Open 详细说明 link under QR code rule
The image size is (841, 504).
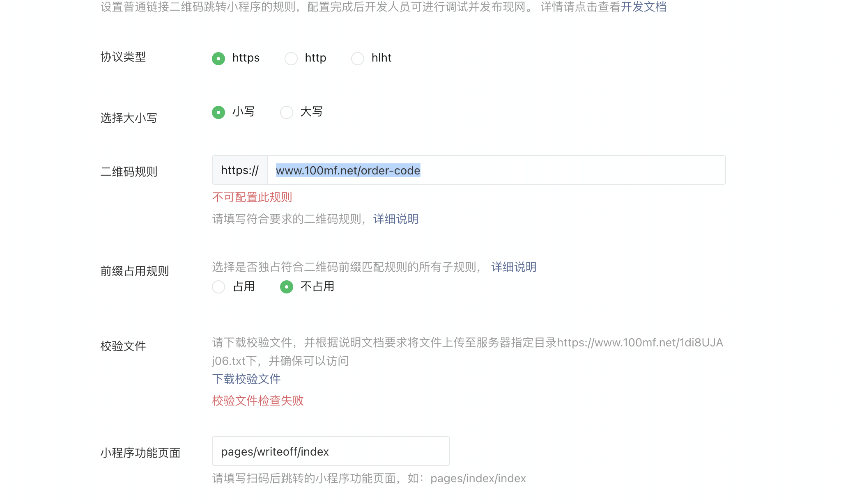(395, 219)
